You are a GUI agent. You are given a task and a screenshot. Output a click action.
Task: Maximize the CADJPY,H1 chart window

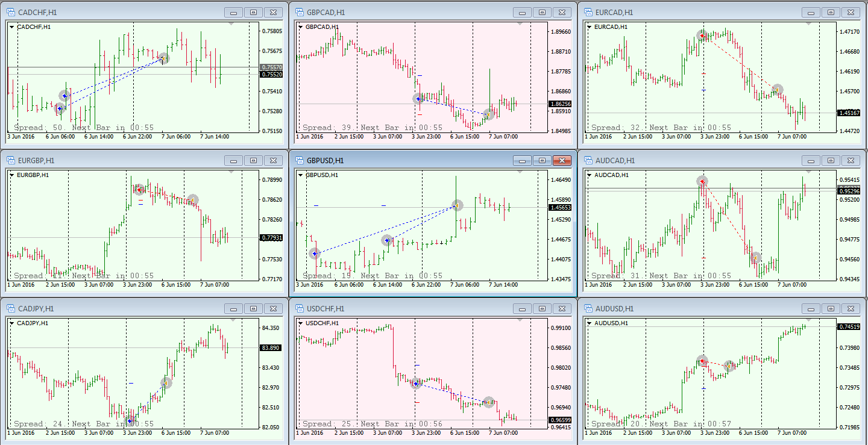253,308
